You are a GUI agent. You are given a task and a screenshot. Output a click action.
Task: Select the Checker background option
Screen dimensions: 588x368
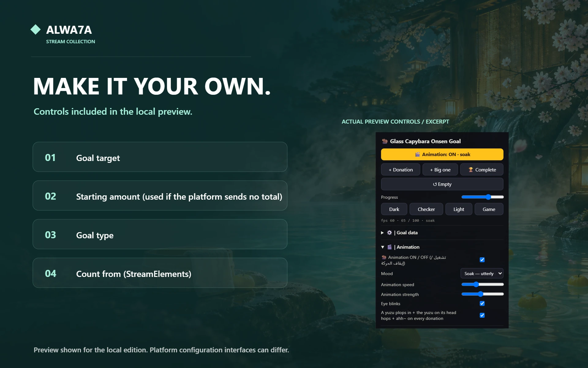(426, 209)
